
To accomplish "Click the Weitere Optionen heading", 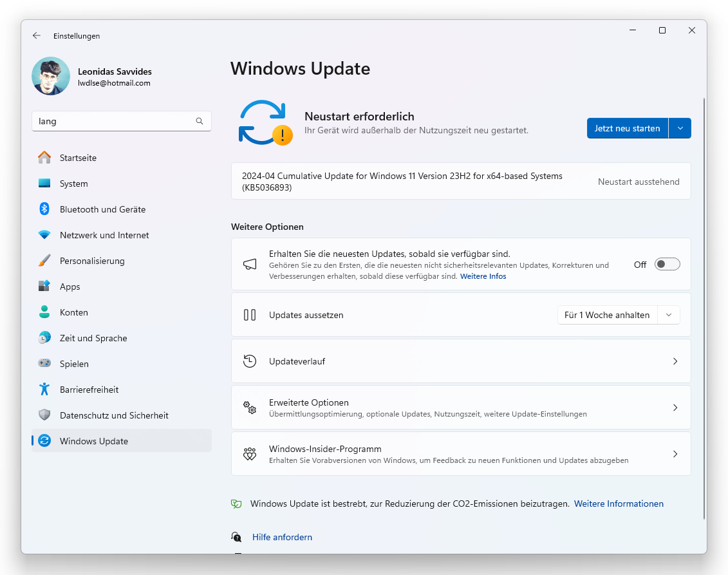I will [267, 227].
